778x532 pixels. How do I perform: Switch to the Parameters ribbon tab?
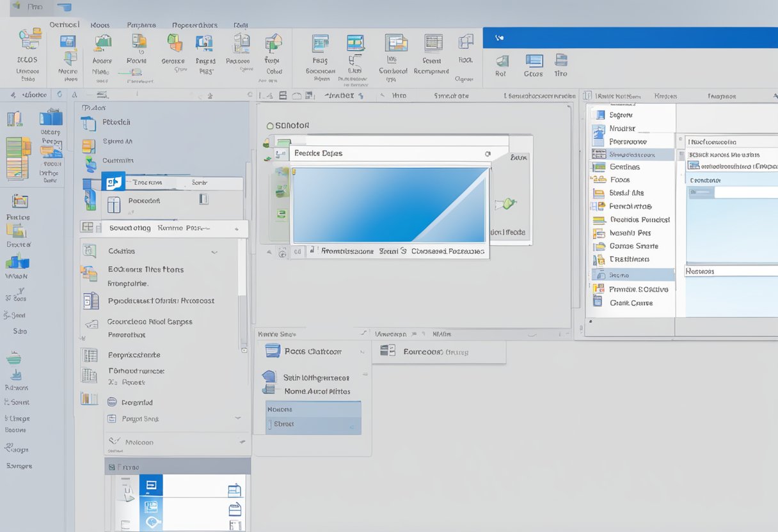141,24
